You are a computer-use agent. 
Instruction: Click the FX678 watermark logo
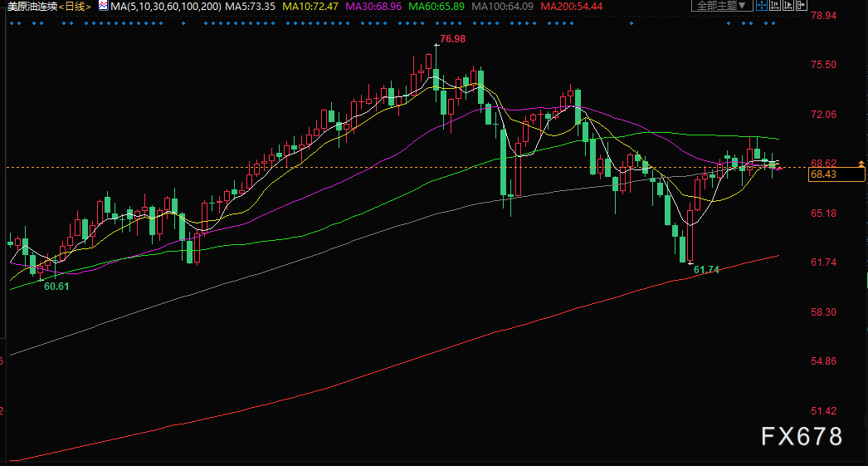click(x=802, y=436)
